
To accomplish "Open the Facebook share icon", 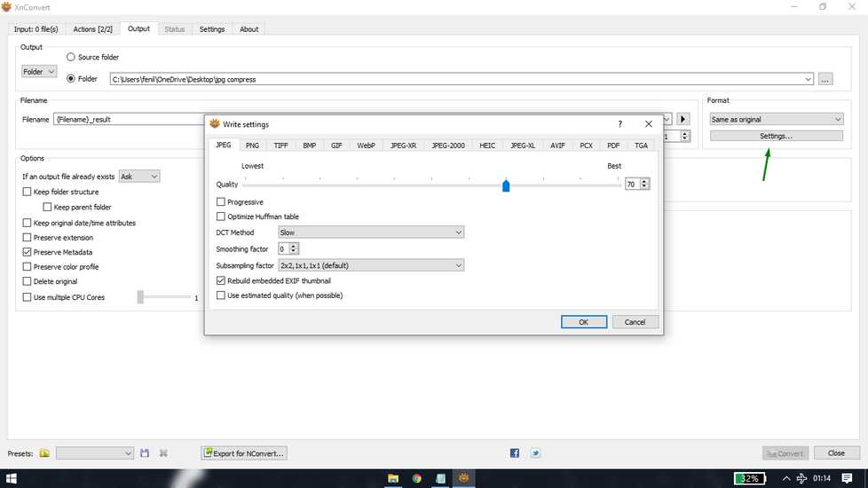I will coord(514,453).
